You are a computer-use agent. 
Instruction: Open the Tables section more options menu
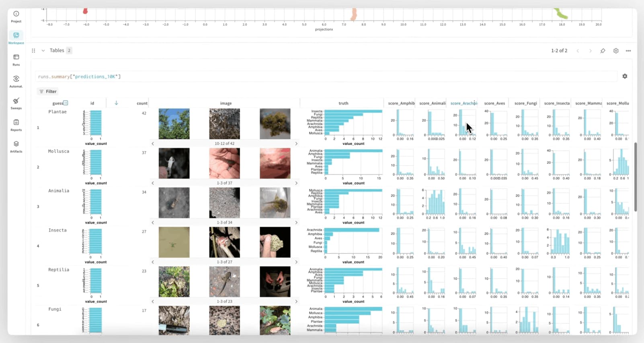[628, 51]
